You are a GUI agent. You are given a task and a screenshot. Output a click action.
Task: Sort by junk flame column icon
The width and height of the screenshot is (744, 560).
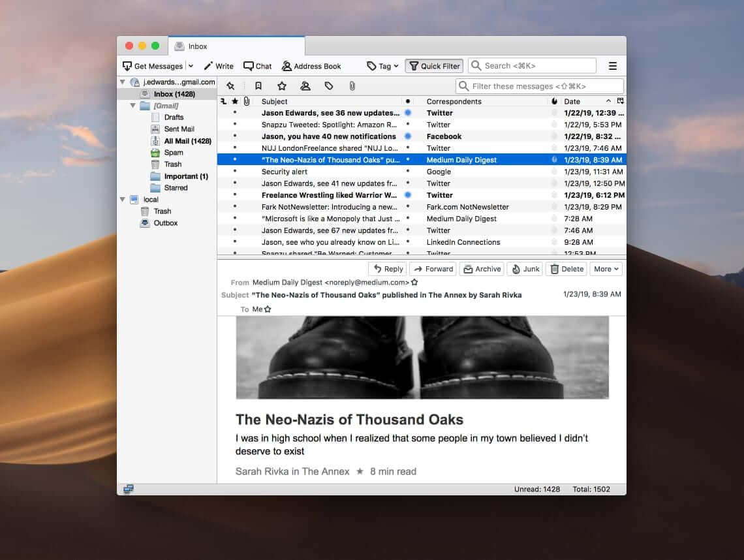click(x=554, y=101)
